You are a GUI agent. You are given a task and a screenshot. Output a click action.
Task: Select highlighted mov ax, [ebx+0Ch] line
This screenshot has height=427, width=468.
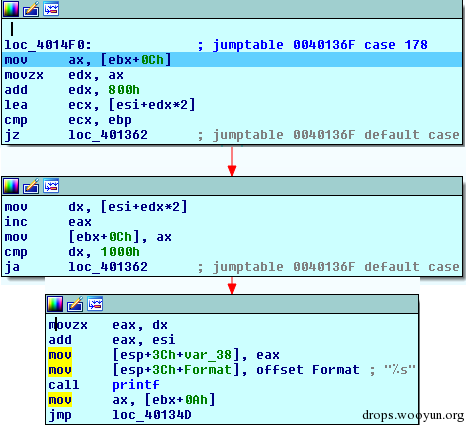pos(232,60)
